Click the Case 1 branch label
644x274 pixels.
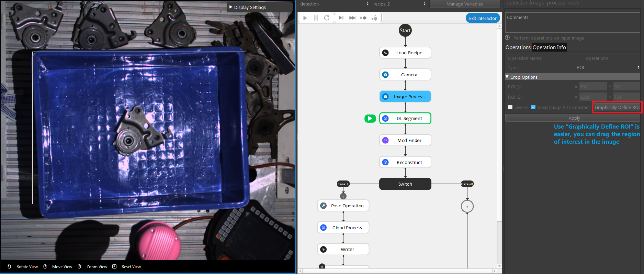coord(343,184)
